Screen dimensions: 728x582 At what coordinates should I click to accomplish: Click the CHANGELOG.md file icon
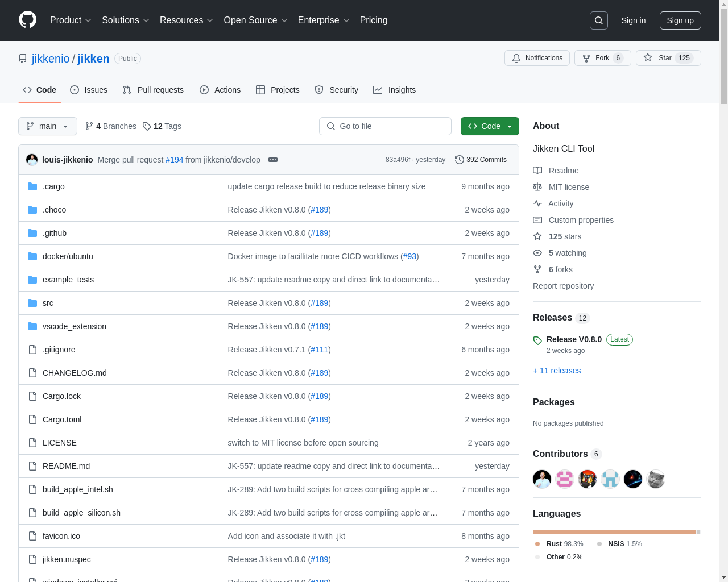32,373
